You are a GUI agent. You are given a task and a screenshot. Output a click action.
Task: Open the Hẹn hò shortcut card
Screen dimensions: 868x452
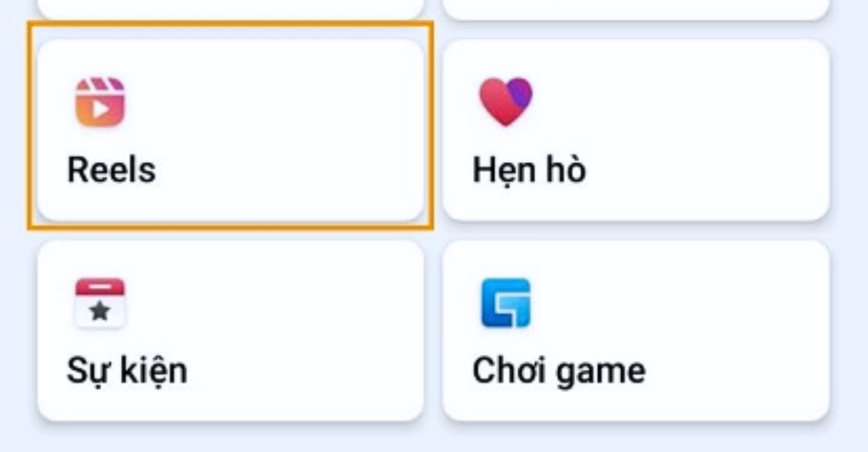pos(636,130)
